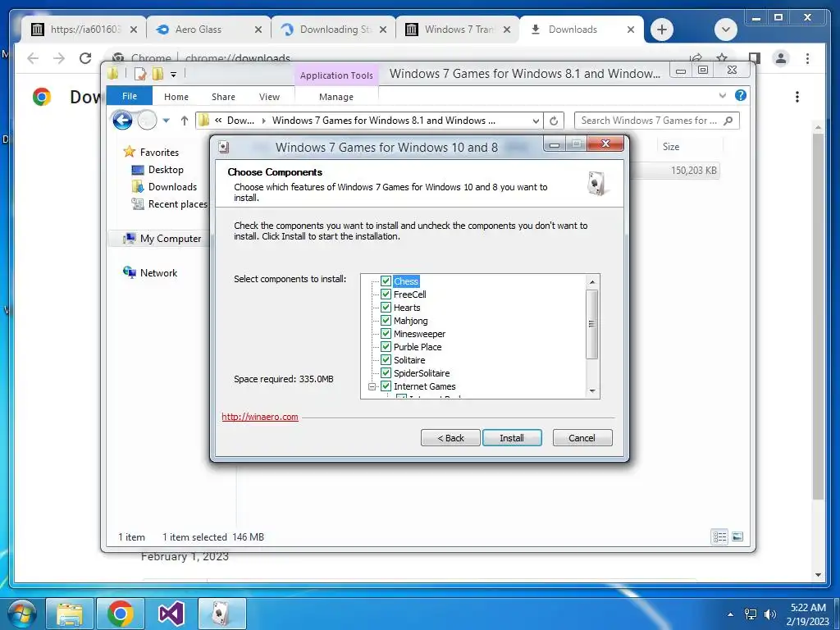Viewport: 840px width, 630px height.
Task: Switch to the Aero Glass Chrome tab
Action: click(209, 30)
